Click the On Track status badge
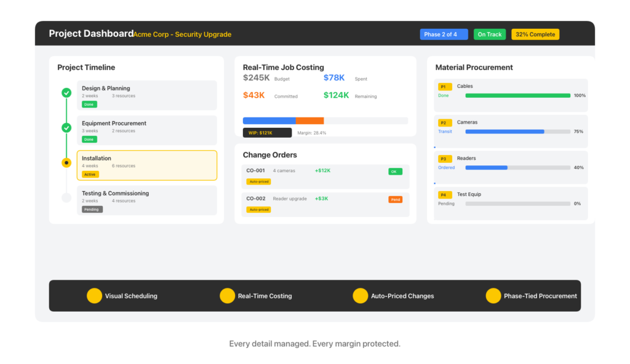Screen dimensions: 630x364 coord(490,34)
